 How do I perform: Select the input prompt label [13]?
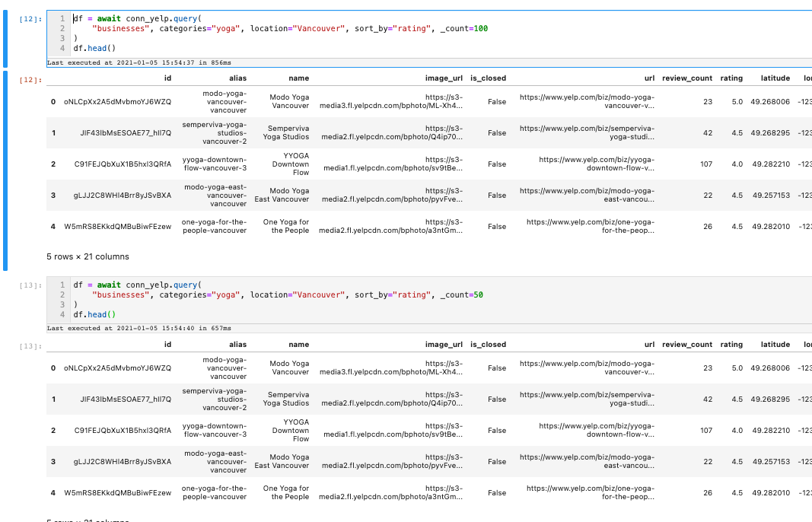30,285
